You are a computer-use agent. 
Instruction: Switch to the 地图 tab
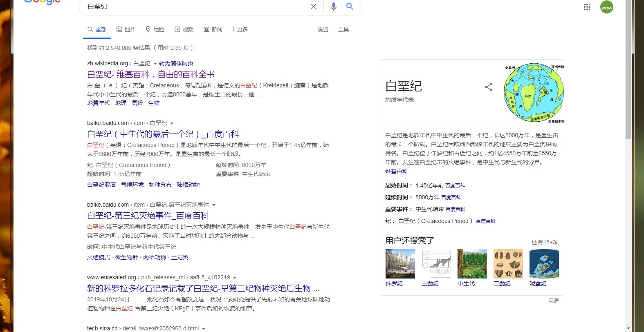155,29
